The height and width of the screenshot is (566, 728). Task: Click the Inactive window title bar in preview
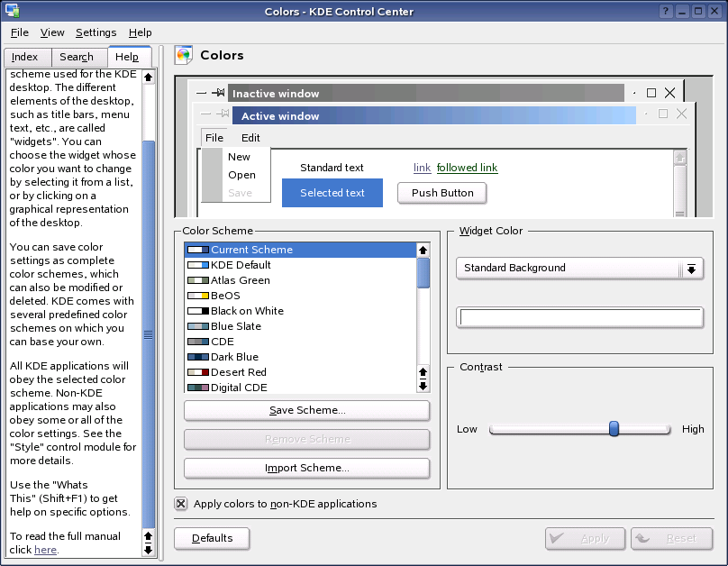425,94
